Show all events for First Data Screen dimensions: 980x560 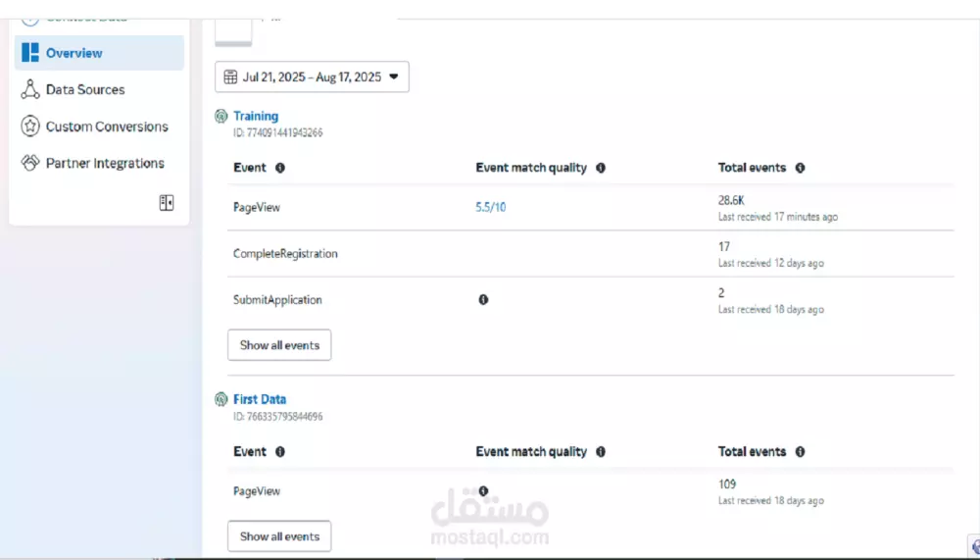(x=279, y=536)
